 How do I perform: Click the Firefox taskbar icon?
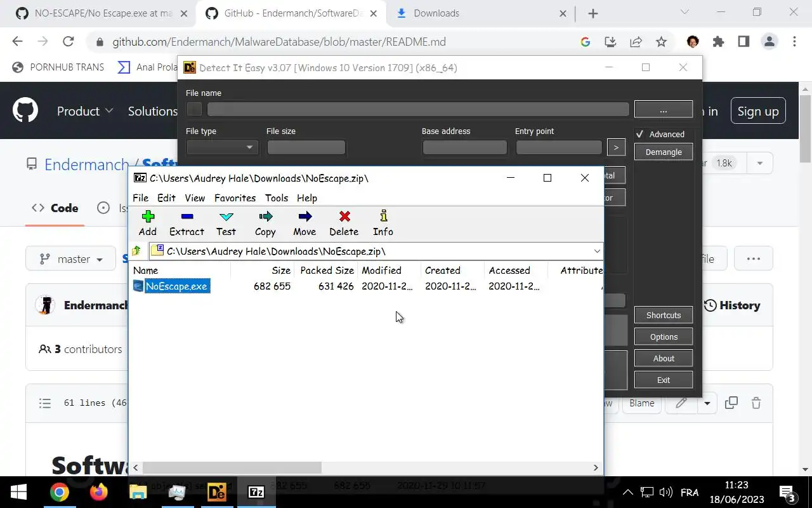[98, 492]
